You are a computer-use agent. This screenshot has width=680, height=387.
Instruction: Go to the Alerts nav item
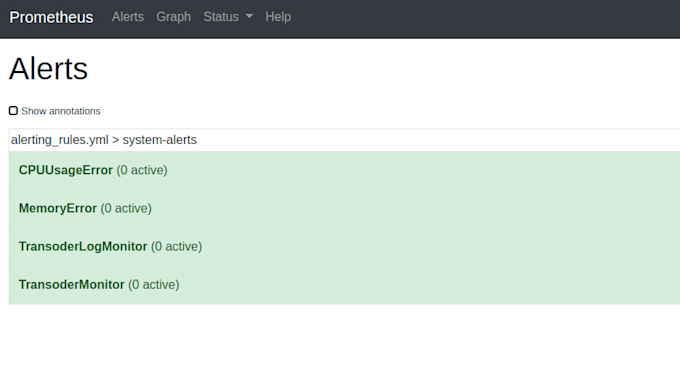coord(128,17)
